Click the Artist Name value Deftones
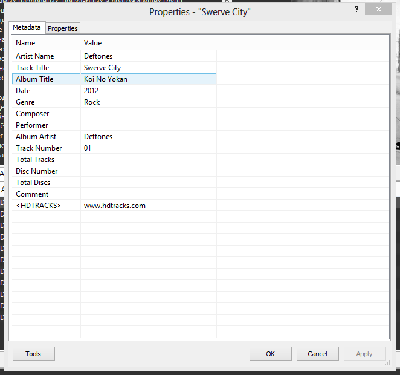The image size is (400, 375). pyautogui.click(x=98, y=56)
